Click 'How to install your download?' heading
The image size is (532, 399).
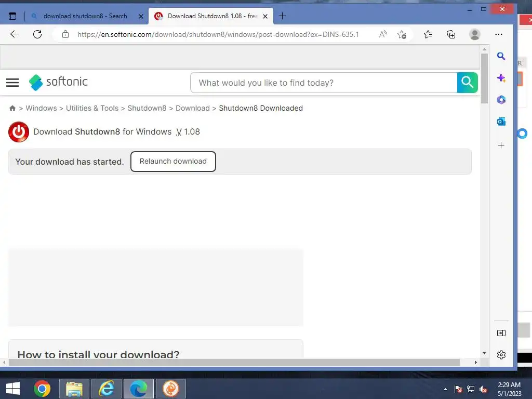[x=98, y=354]
